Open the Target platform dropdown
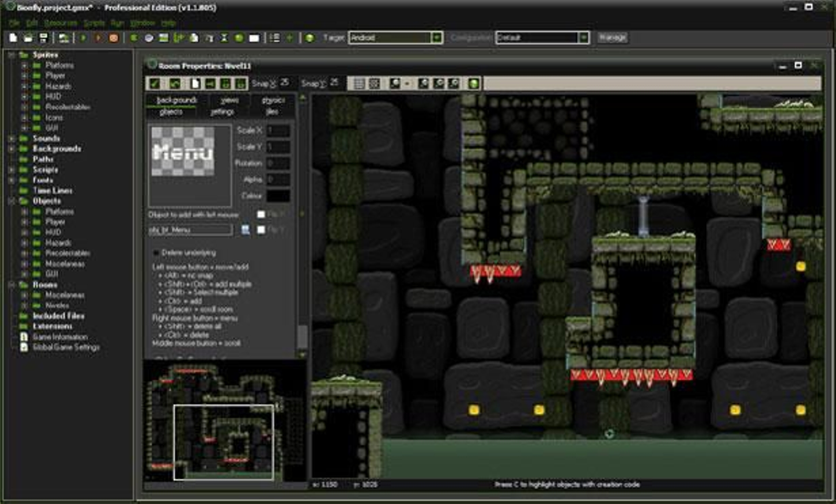 tap(436, 38)
